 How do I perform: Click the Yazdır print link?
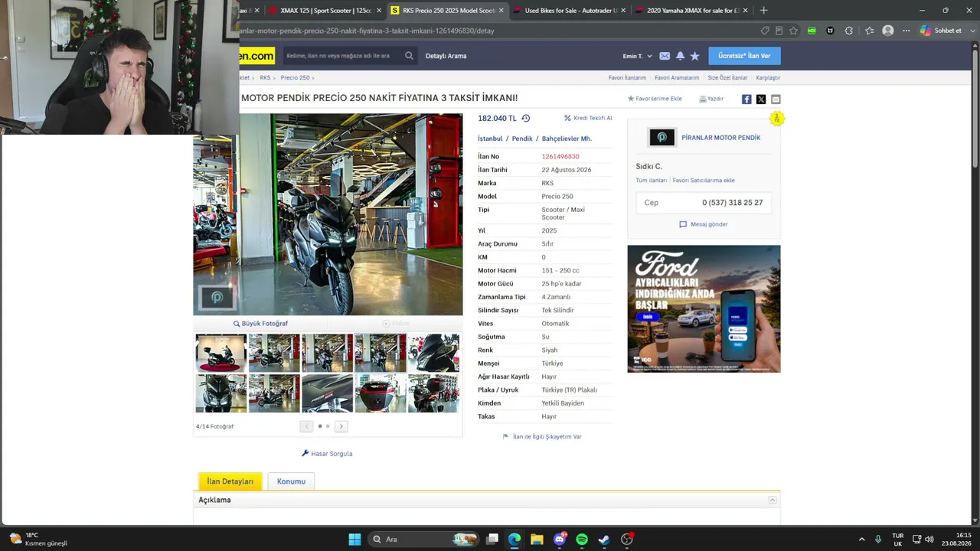point(711,99)
